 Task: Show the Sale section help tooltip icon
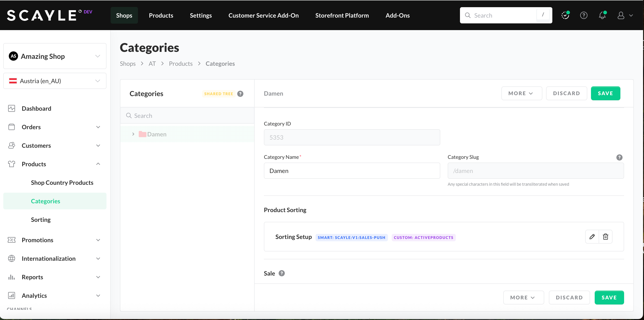pos(281,273)
